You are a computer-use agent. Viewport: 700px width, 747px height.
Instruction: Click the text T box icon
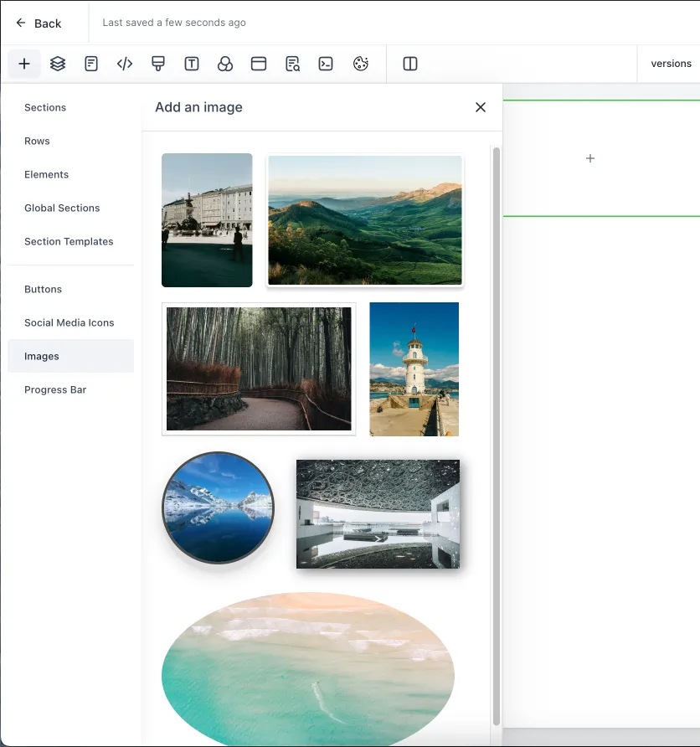coord(192,64)
